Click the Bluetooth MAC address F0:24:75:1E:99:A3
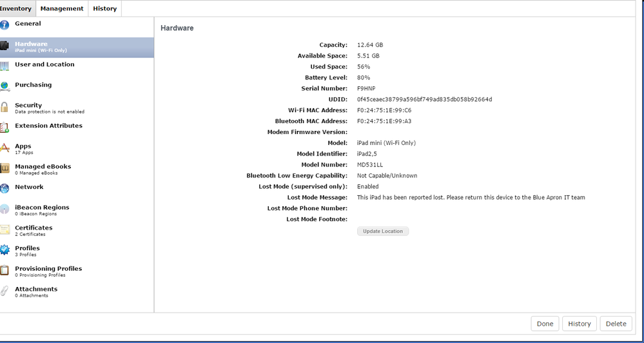 tap(384, 121)
